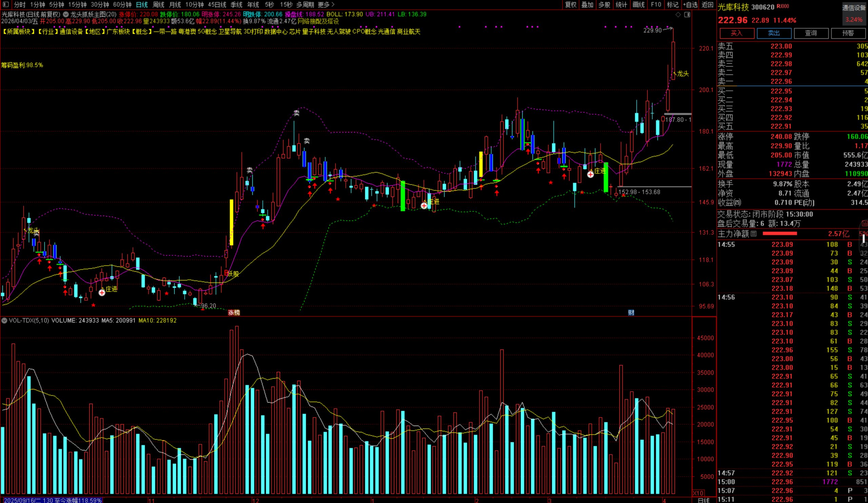Click the diamond icon above the chart
The height and width of the screenshot is (503, 868).
coord(678,15)
